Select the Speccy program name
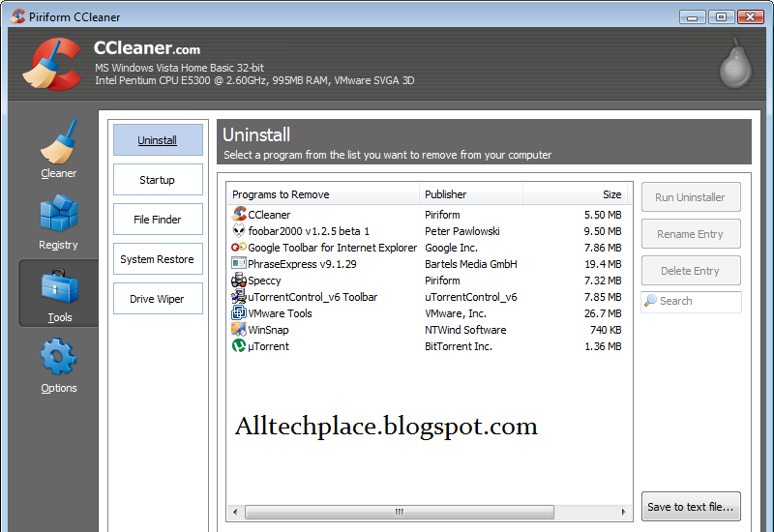 pos(264,281)
